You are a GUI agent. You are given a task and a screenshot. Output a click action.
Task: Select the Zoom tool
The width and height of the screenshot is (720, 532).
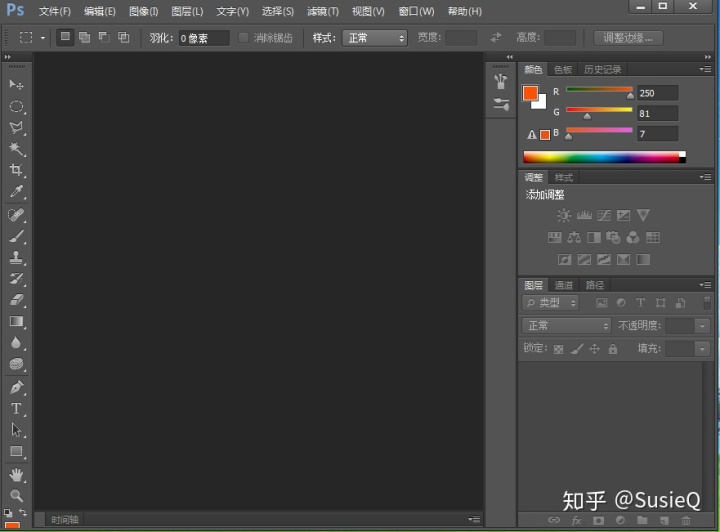click(x=16, y=496)
